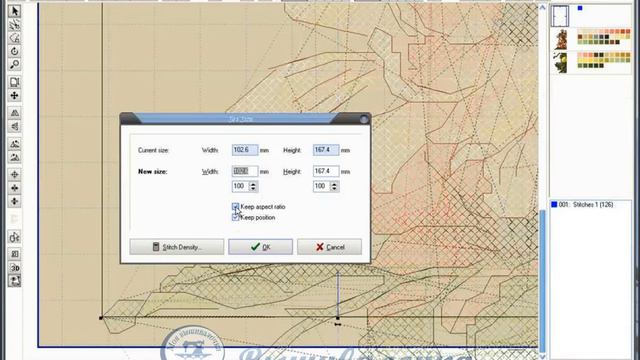640x360 pixels.
Task: Toggle the Keep aspect ratio checkbox
Action: [x=235, y=207]
